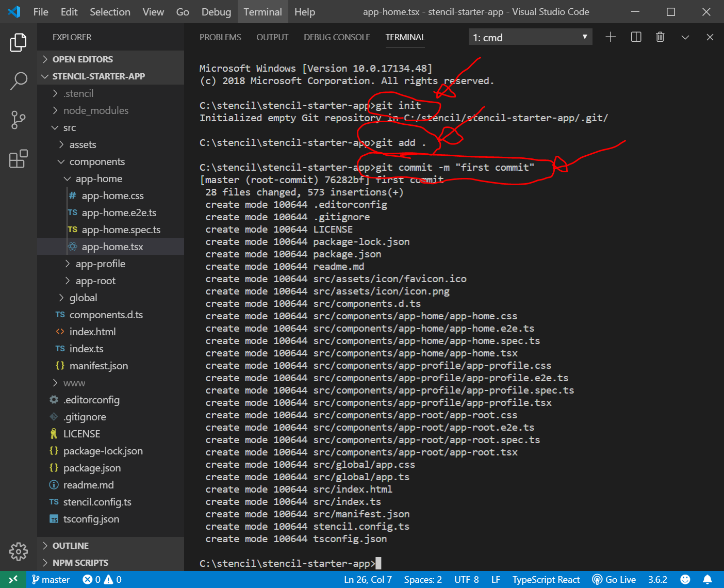Click the feedback smiley icon

(x=685, y=579)
